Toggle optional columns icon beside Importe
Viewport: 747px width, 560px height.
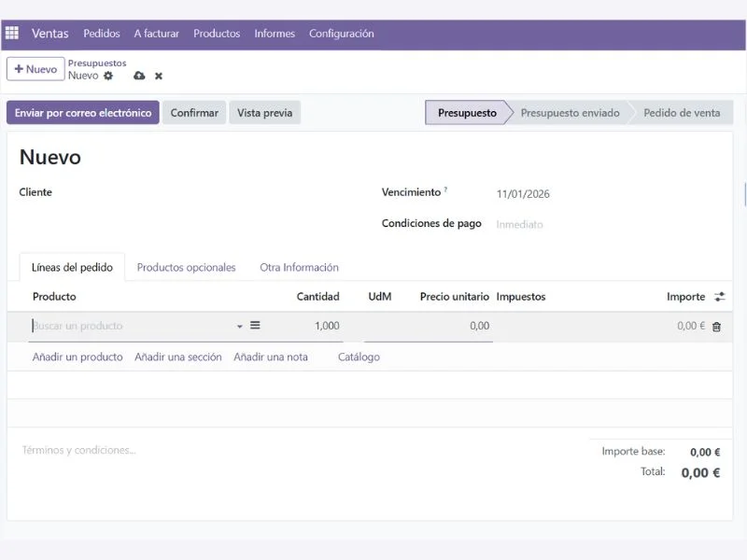click(x=718, y=296)
